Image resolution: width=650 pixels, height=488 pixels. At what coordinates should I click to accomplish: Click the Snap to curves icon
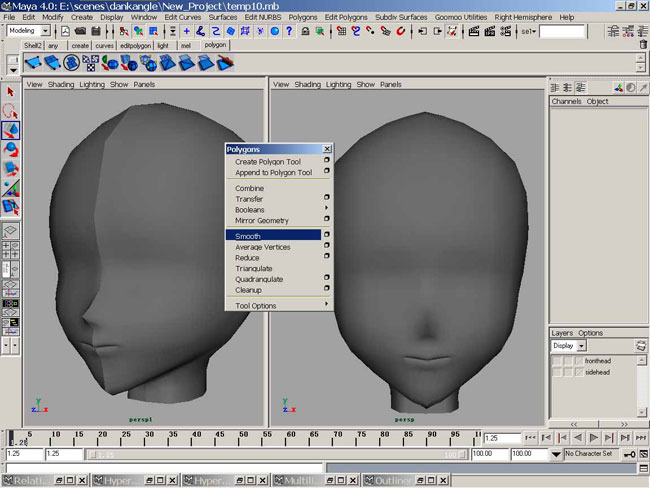[x=356, y=31]
